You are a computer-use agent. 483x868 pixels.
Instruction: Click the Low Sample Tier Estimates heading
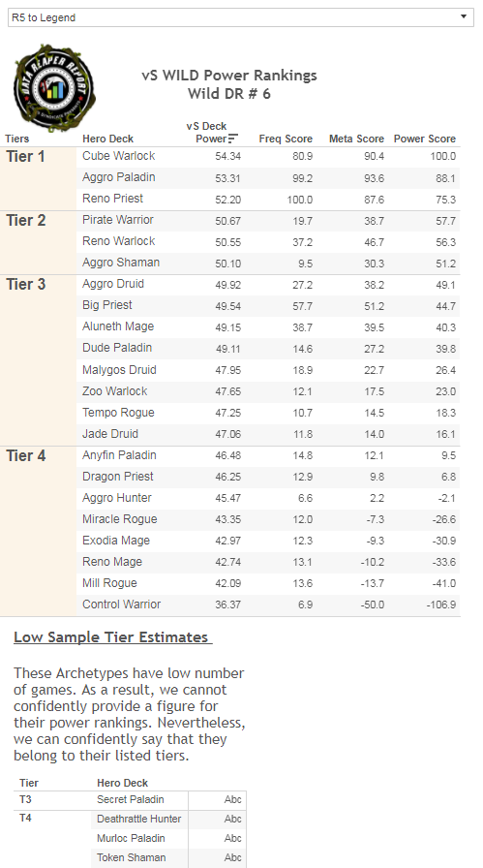point(113,637)
